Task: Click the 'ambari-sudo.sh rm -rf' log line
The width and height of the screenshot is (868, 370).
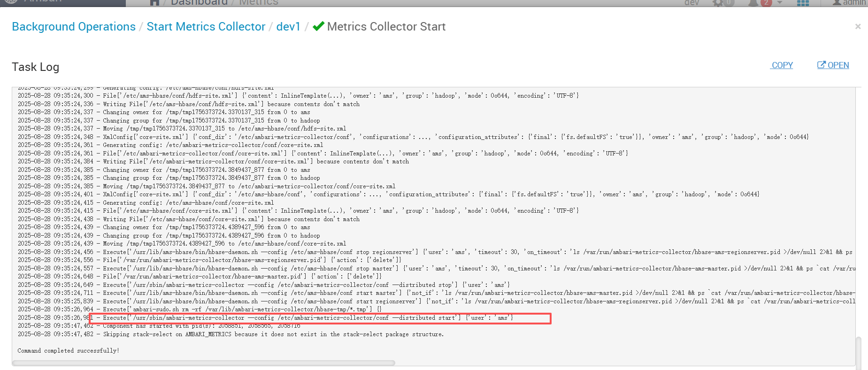Action: click(200, 309)
